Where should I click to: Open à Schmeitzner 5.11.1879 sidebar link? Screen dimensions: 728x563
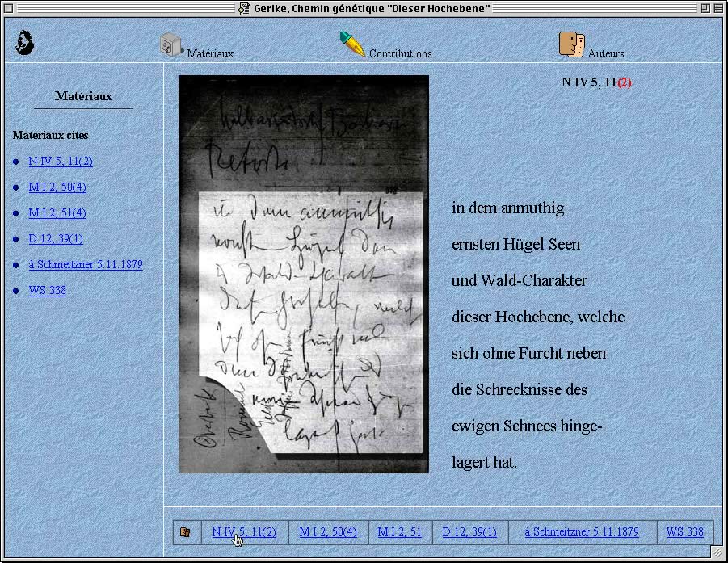coord(86,265)
